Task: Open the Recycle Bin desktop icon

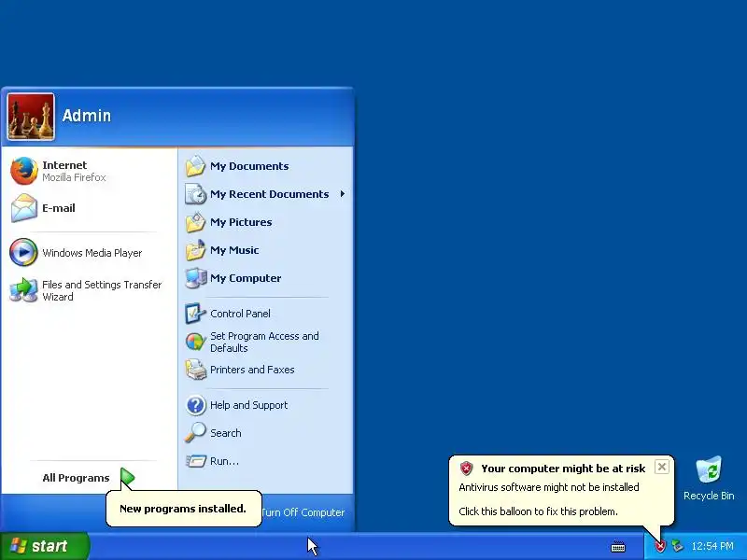Action: point(709,470)
